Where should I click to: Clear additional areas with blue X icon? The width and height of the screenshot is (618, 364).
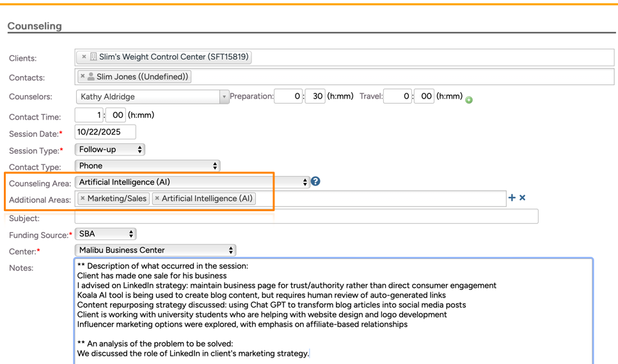523,198
